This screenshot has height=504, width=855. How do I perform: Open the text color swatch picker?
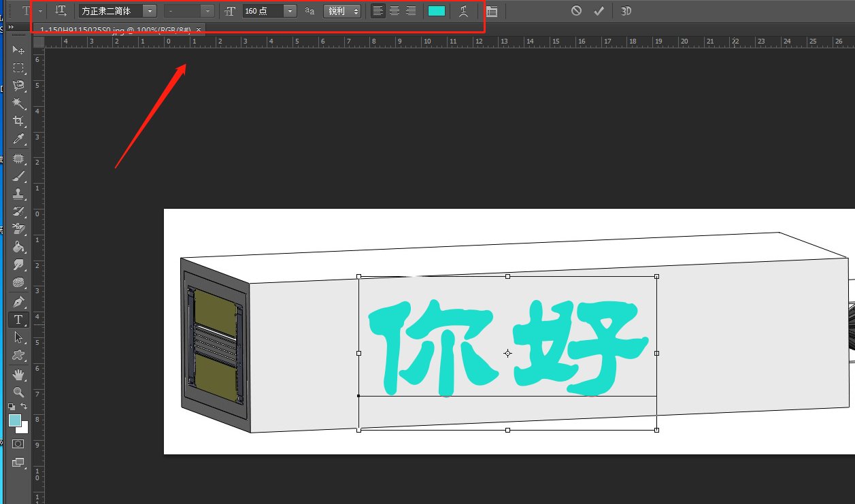(436, 10)
